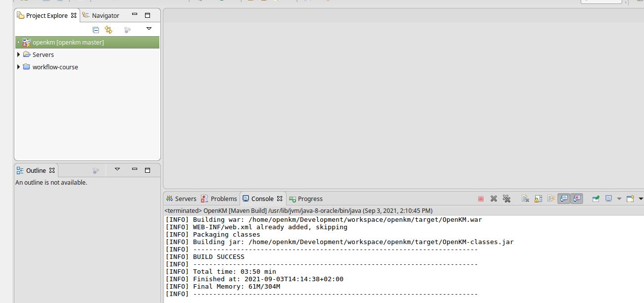This screenshot has width=644, height=303.
Task: Select the workflow-course project
Action: 55,67
